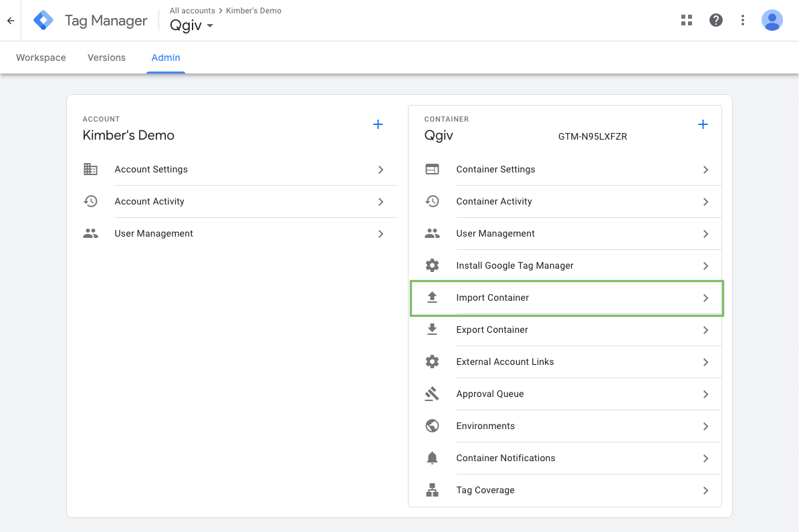
Task: Add a new account with plus icon
Action: (378, 124)
